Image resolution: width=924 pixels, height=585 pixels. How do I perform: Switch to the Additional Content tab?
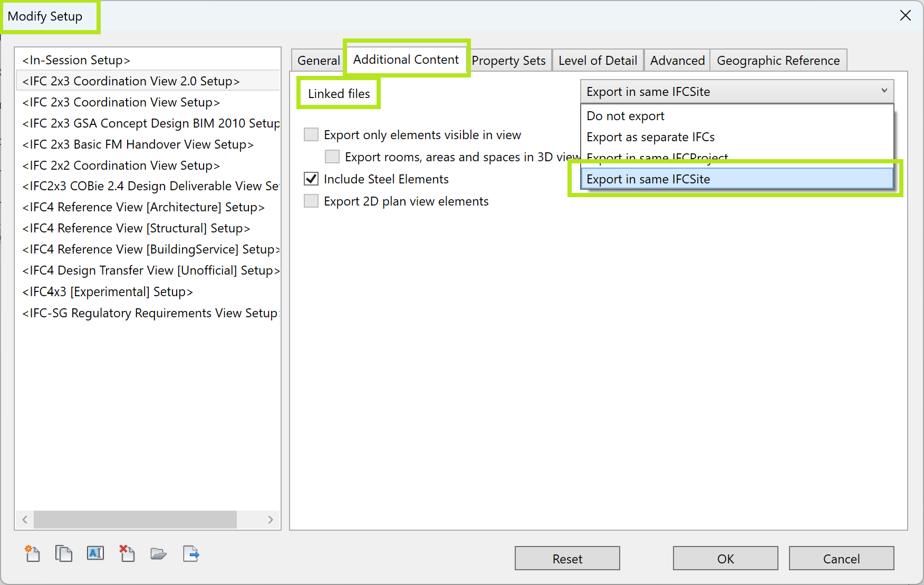[406, 60]
